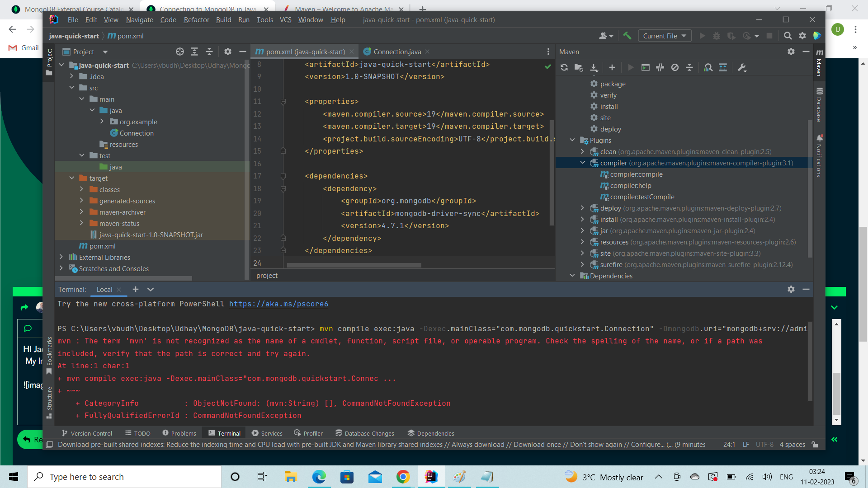The image size is (868, 488).
Task: Switch to Connection.java editor tab
Action: click(396, 52)
